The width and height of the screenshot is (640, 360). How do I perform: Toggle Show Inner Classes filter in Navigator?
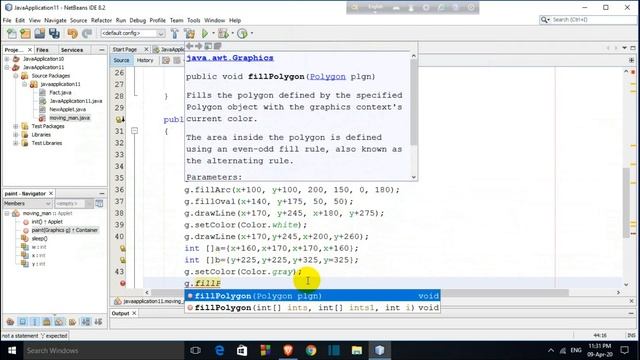(59, 322)
